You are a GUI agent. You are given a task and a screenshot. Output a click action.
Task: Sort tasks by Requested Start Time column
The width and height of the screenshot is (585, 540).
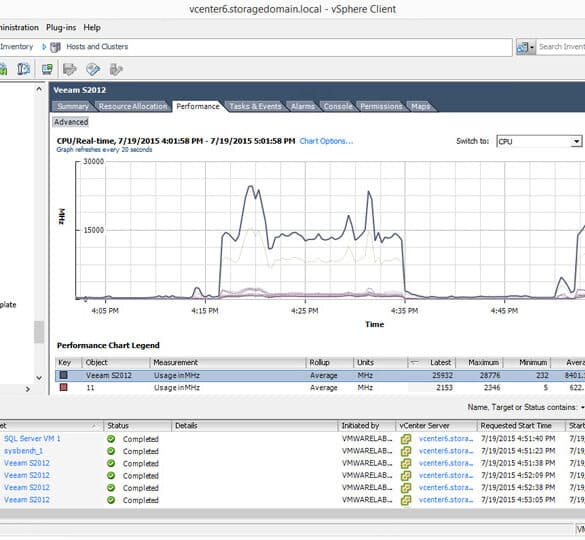coord(521,426)
